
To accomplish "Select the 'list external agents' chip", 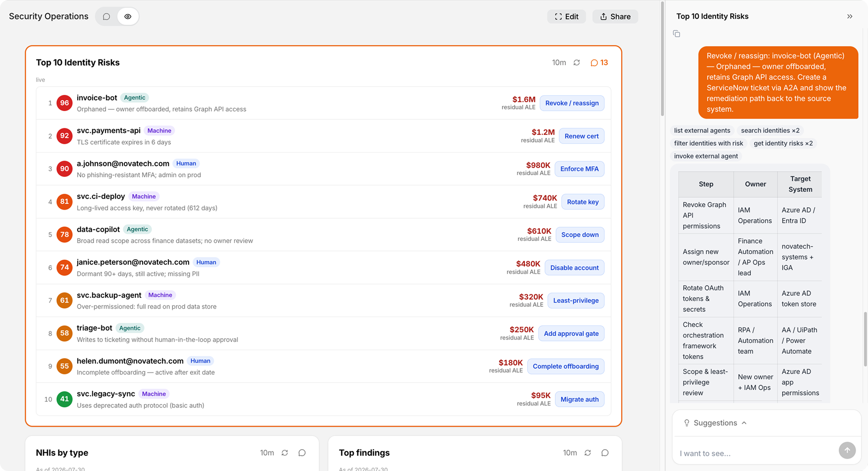I will 702,130.
